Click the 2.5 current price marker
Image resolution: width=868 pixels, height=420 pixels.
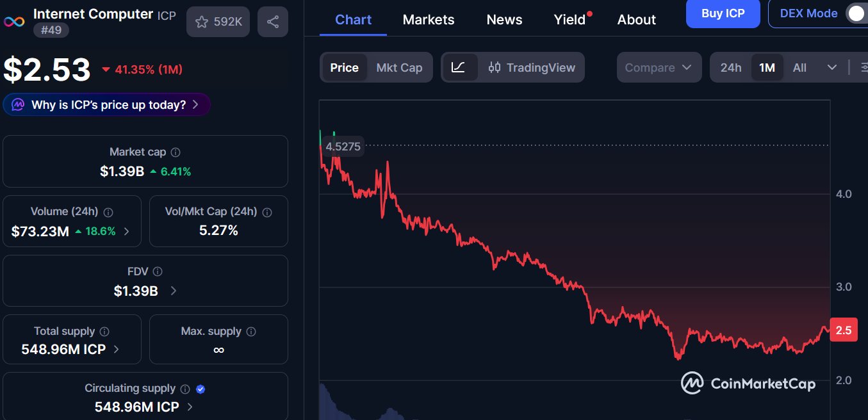(843, 330)
